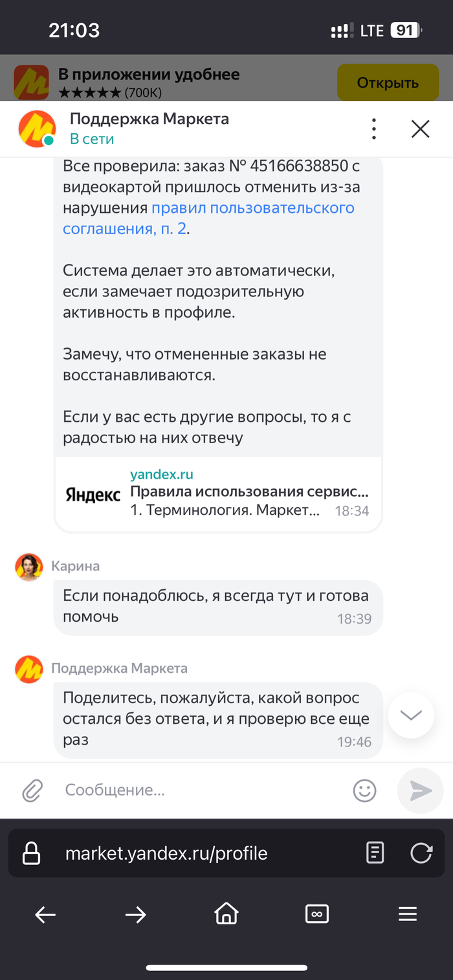
Task: Tap the browser forward arrow
Action: point(136,914)
